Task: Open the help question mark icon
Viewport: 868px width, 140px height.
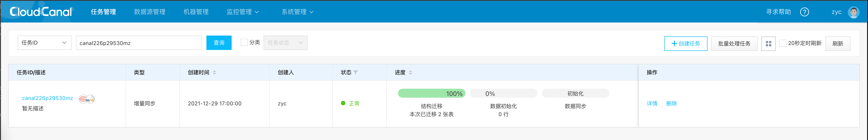Action: tap(804, 12)
